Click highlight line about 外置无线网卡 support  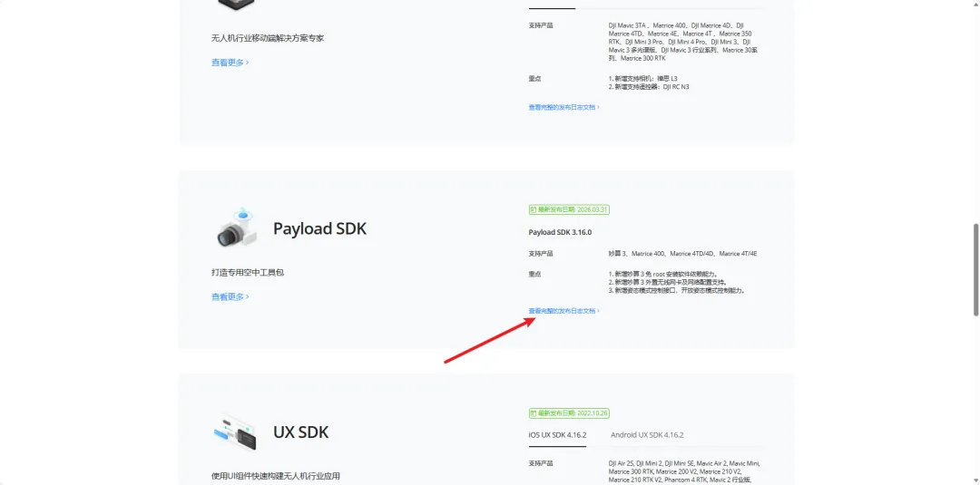(x=668, y=282)
